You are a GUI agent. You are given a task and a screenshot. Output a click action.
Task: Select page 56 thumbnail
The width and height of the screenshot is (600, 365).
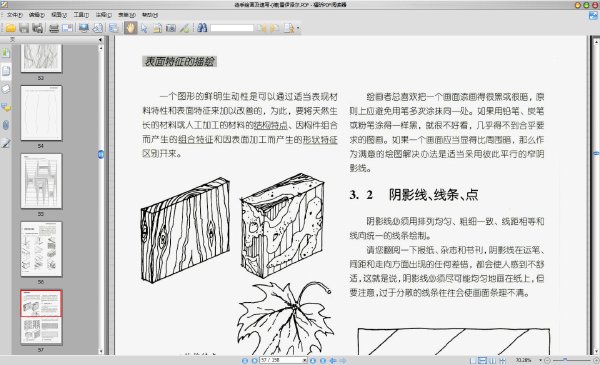pyautogui.click(x=41, y=249)
